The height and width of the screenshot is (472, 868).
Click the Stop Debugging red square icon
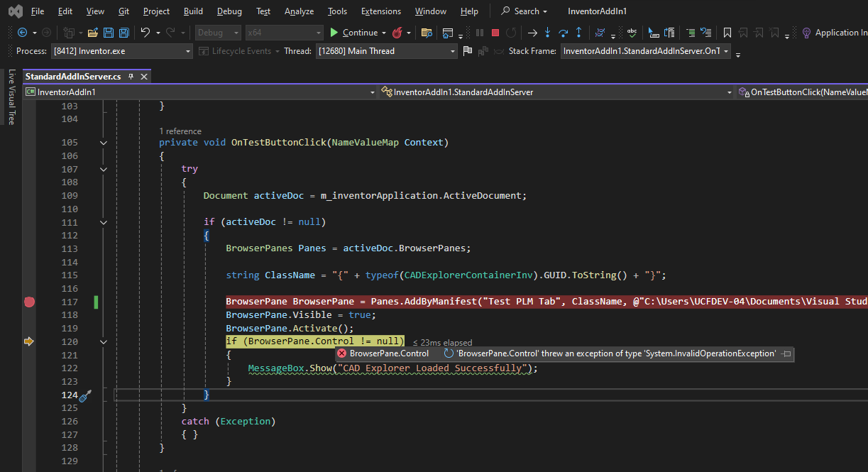(x=495, y=32)
